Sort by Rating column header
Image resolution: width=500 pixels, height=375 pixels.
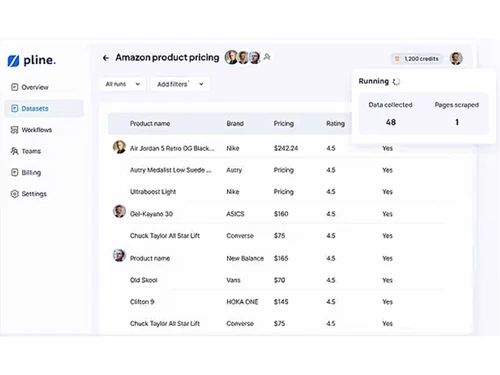(335, 124)
